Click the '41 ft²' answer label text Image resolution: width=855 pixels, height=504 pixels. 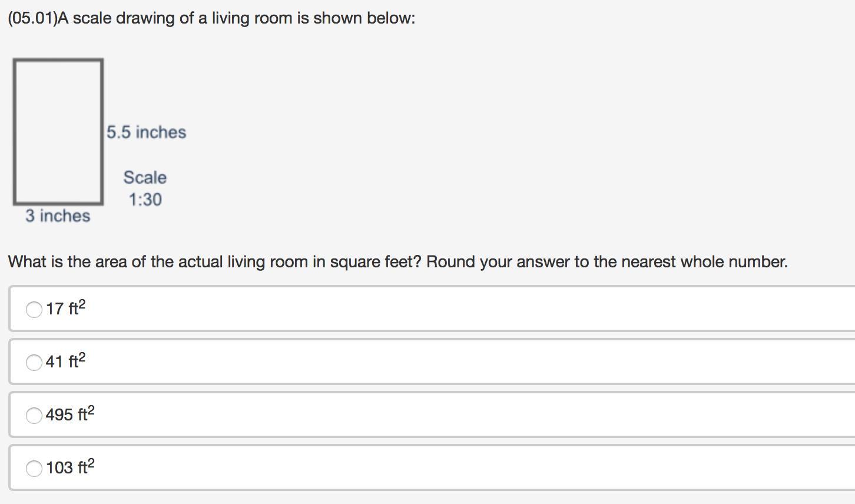66,361
